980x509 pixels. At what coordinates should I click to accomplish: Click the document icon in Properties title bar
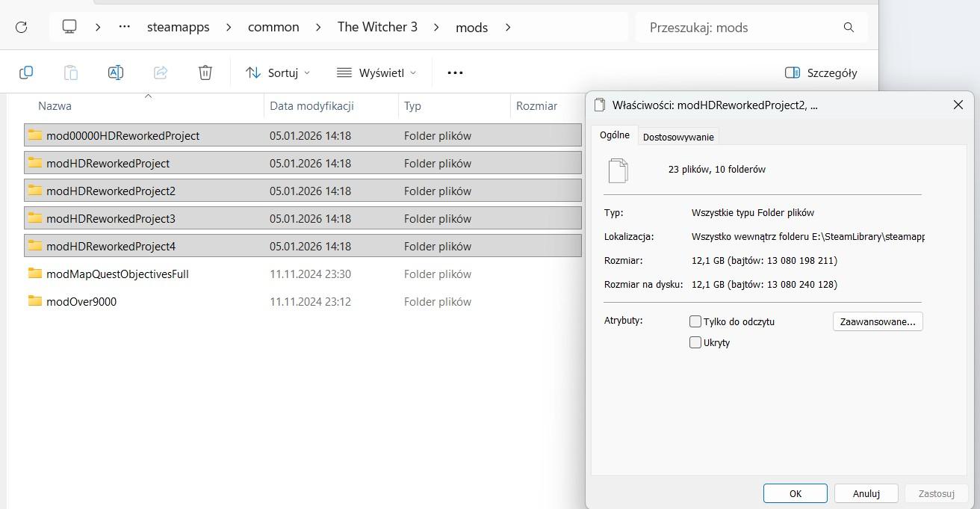tap(599, 105)
